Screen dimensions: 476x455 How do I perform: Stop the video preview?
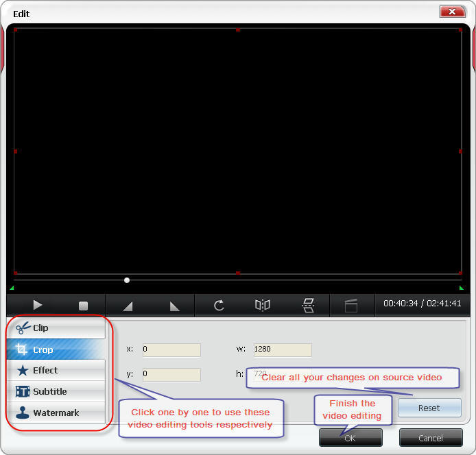[83, 306]
